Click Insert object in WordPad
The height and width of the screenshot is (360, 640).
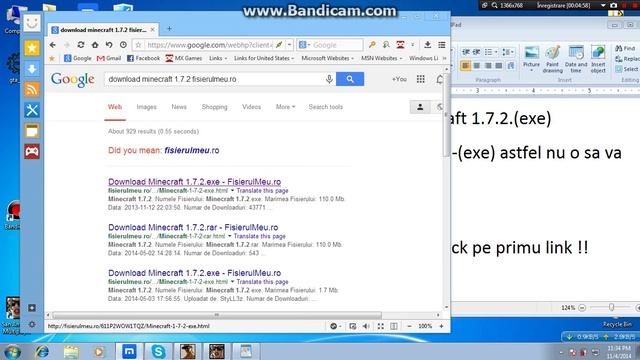click(598, 59)
